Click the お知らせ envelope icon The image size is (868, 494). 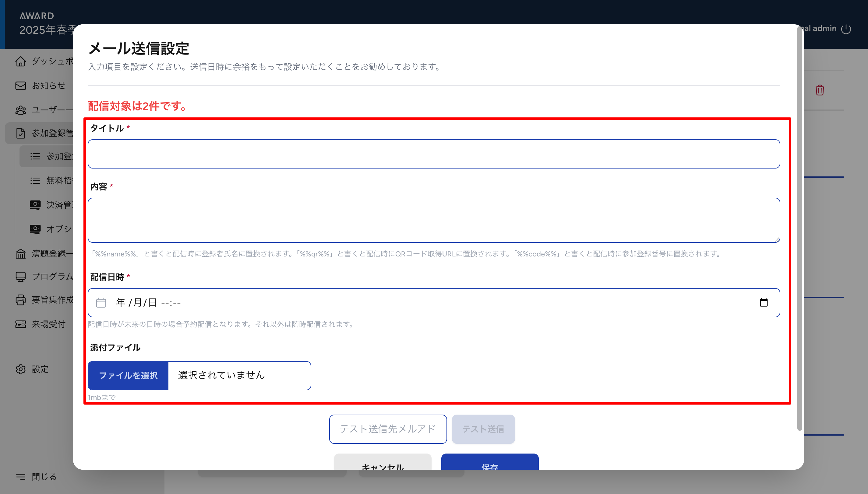pyautogui.click(x=21, y=85)
